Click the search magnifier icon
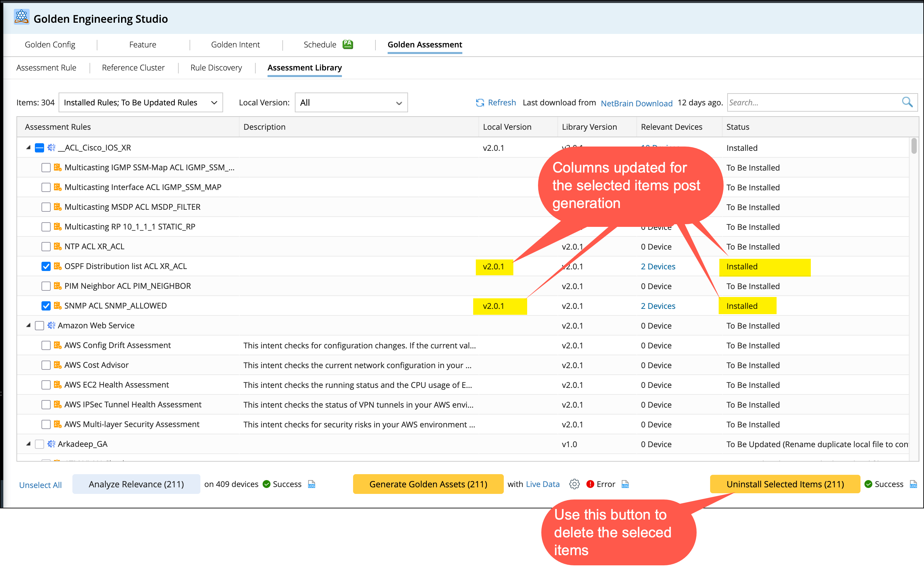The image size is (924, 567). (907, 102)
